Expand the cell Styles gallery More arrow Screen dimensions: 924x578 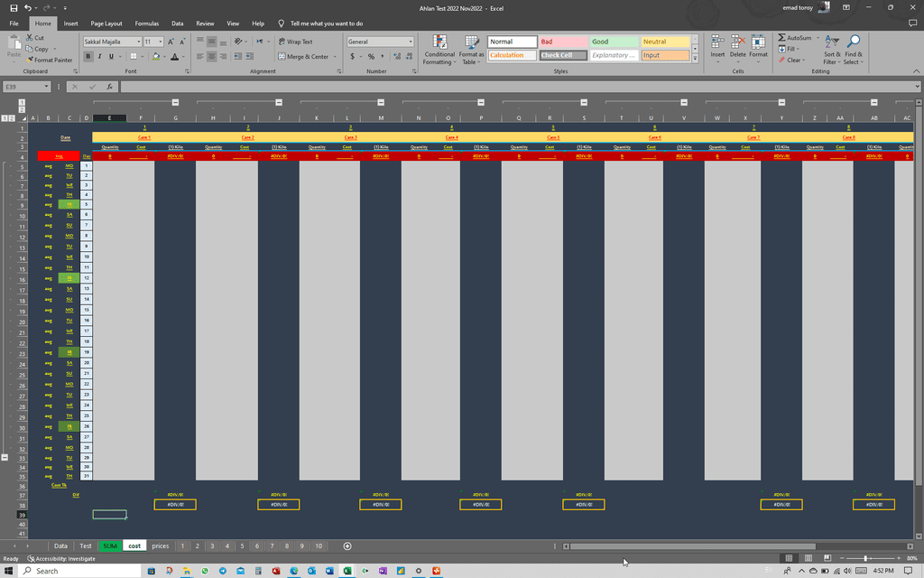tap(696, 59)
